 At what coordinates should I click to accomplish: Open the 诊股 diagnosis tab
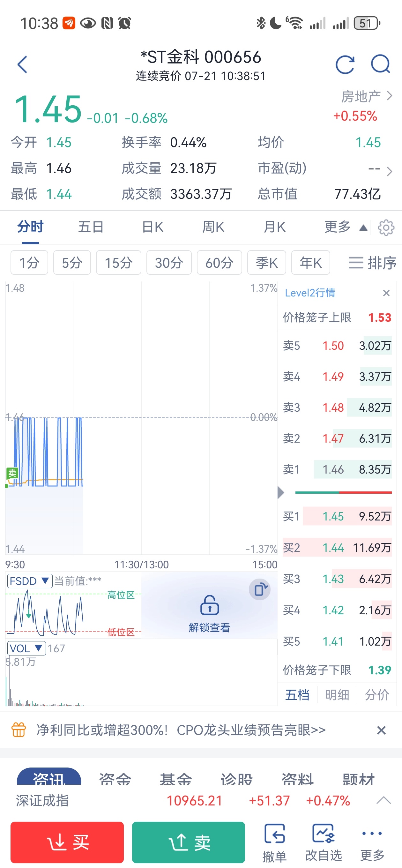(236, 778)
